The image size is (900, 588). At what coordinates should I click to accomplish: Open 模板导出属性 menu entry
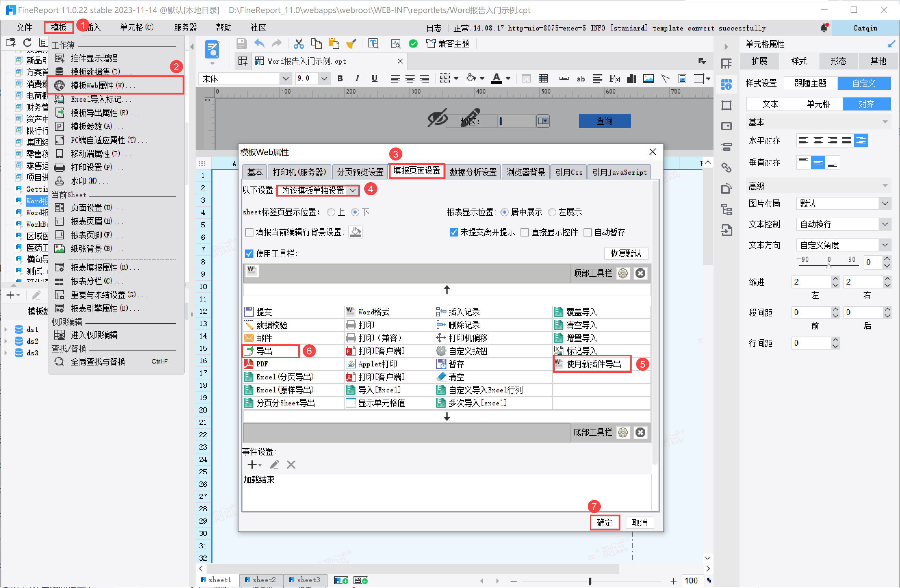pos(99,113)
